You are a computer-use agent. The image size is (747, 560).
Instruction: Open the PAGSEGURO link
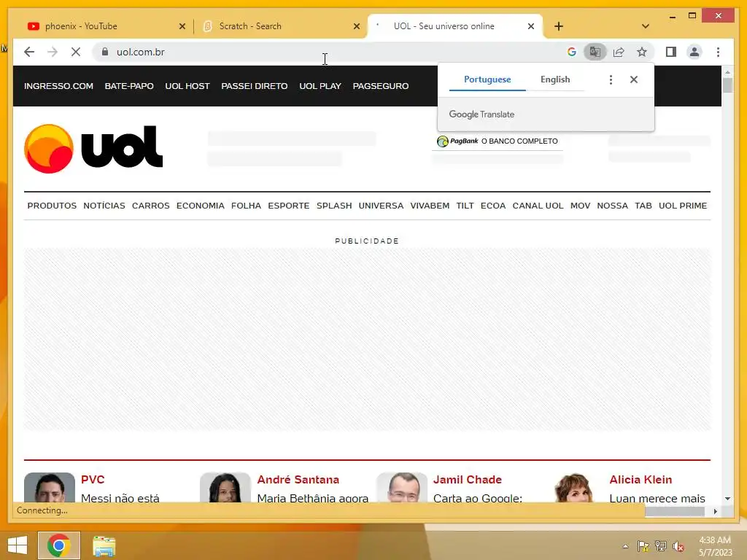[x=381, y=86]
